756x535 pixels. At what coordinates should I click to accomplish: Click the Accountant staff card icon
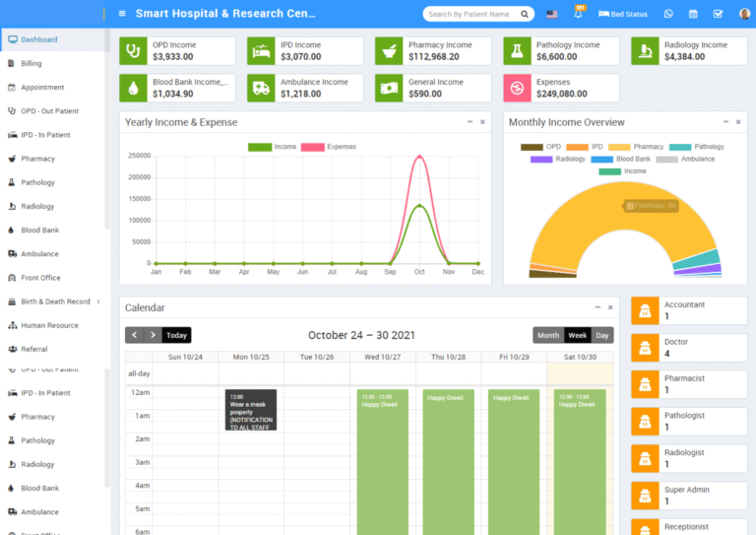(x=645, y=310)
